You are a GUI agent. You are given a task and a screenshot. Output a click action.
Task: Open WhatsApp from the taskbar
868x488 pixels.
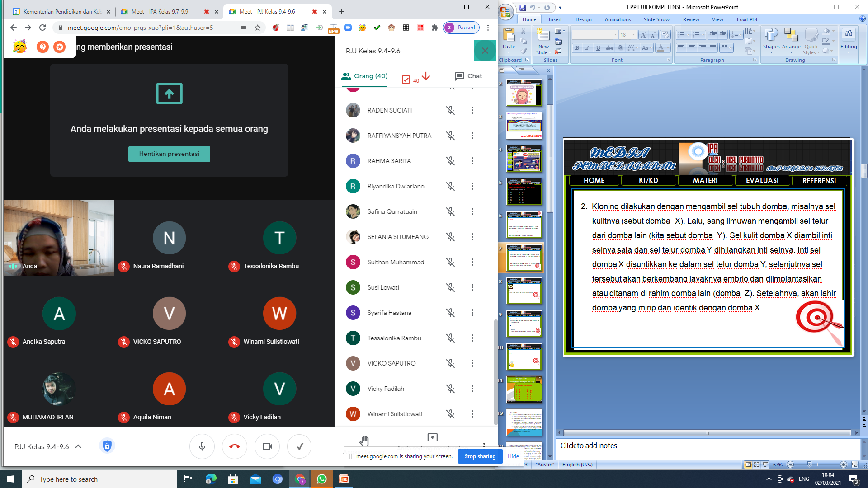321,479
